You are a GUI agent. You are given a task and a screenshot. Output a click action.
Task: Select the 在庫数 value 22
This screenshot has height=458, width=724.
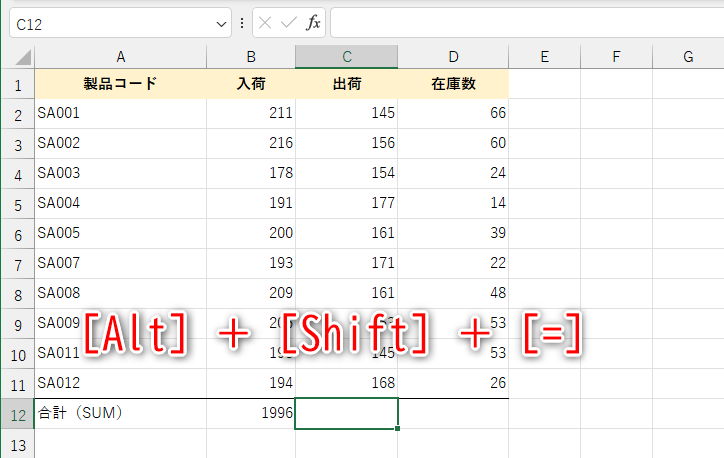coord(453,264)
